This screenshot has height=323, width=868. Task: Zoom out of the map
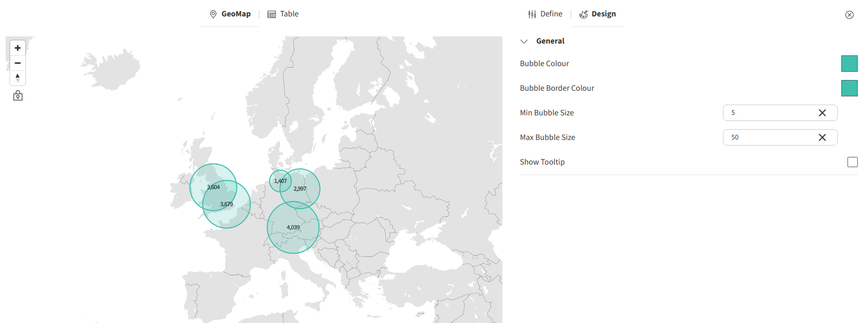click(17, 63)
